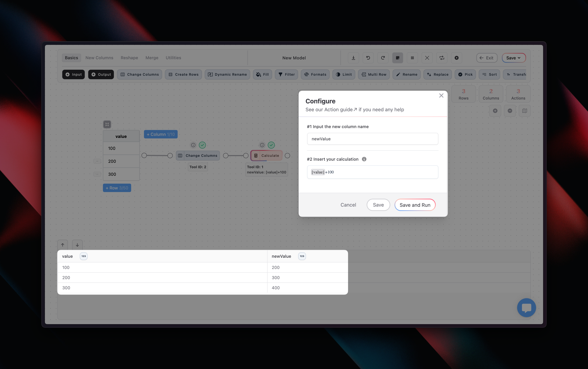Viewport: 588px width, 369px height.
Task: Click the redo arrow icon
Action: tap(383, 58)
